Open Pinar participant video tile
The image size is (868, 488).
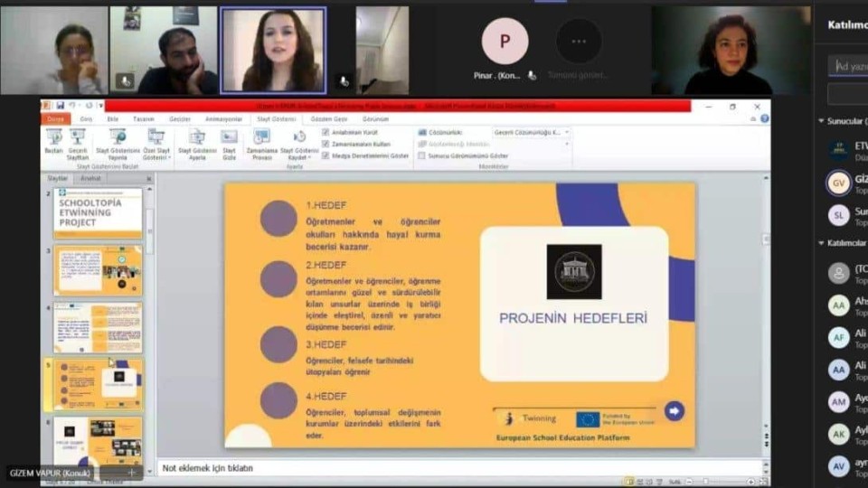pyautogui.click(x=505, y=50)
